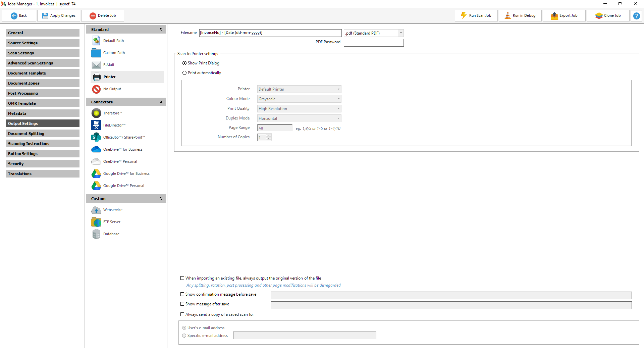
Task: Choose the FTP Server output icon
Action: pyautogui.click(x=96, y=222)
